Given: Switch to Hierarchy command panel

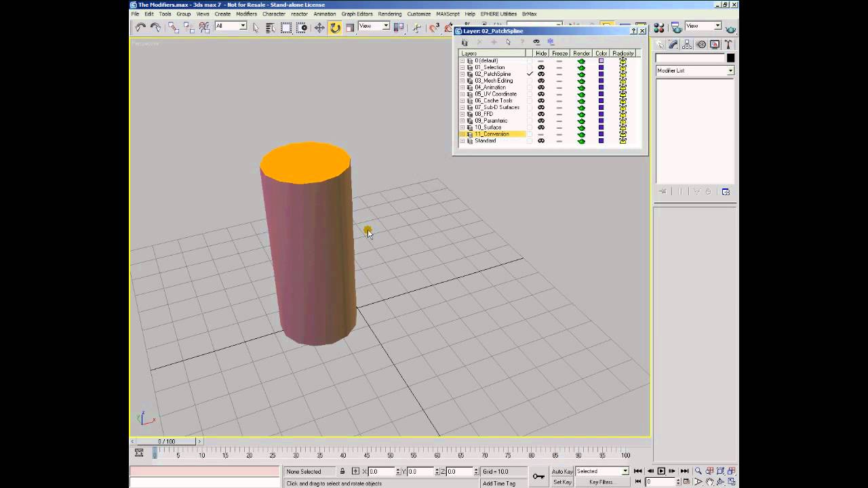Looking at the screenshot, I should [x=687, y=45].
